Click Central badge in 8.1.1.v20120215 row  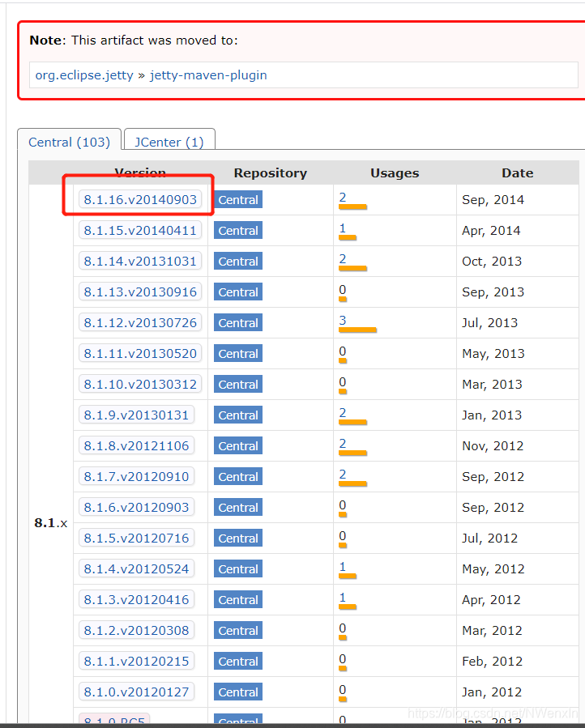click(x=238, y=661)
